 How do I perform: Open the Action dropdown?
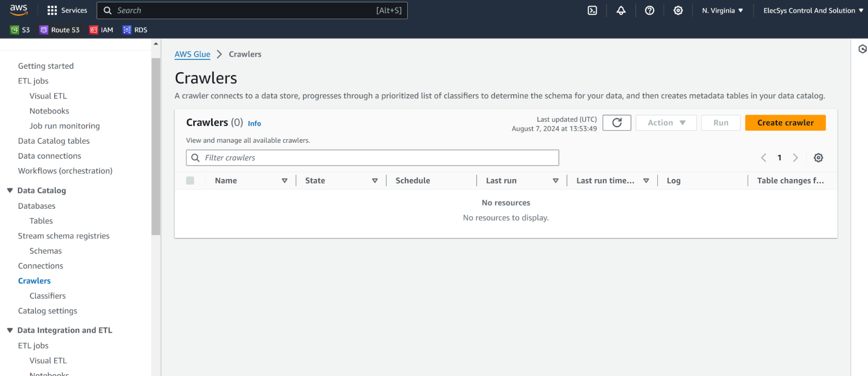pos(666,123)
